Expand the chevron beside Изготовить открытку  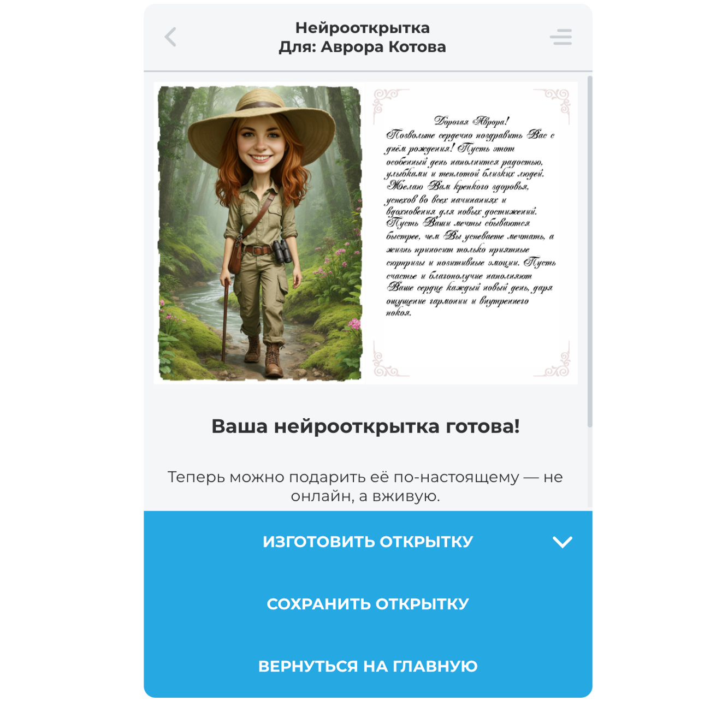pos(562,542)
